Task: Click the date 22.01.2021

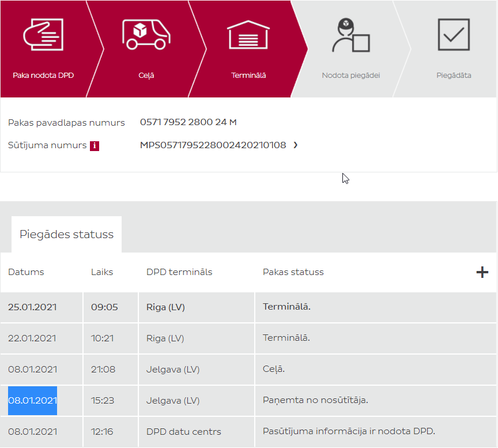Action: coord(32,338)
